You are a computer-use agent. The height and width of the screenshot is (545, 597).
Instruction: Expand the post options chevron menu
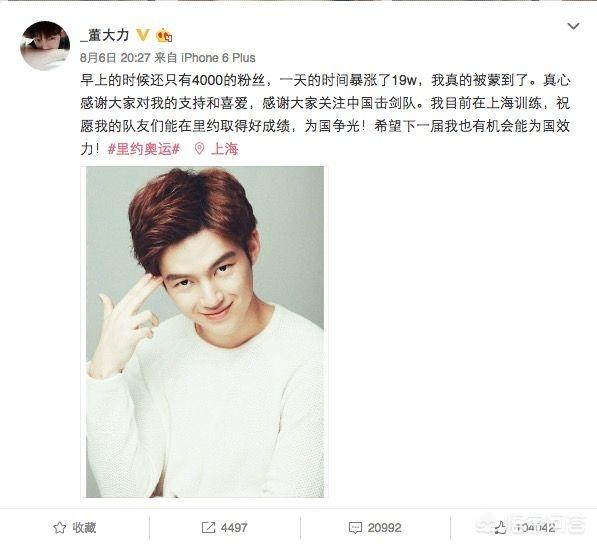coord(573,26)
